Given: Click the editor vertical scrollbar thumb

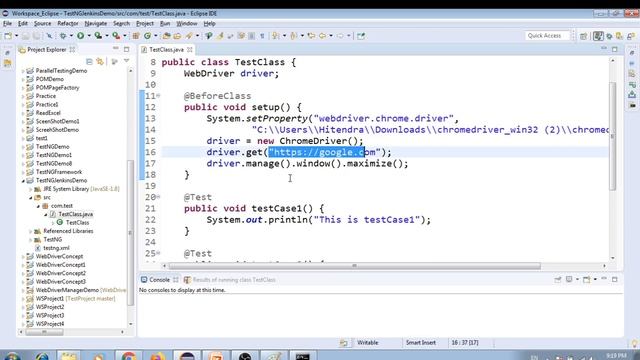Looking at the screenshot, I should (x=612, y=136).
